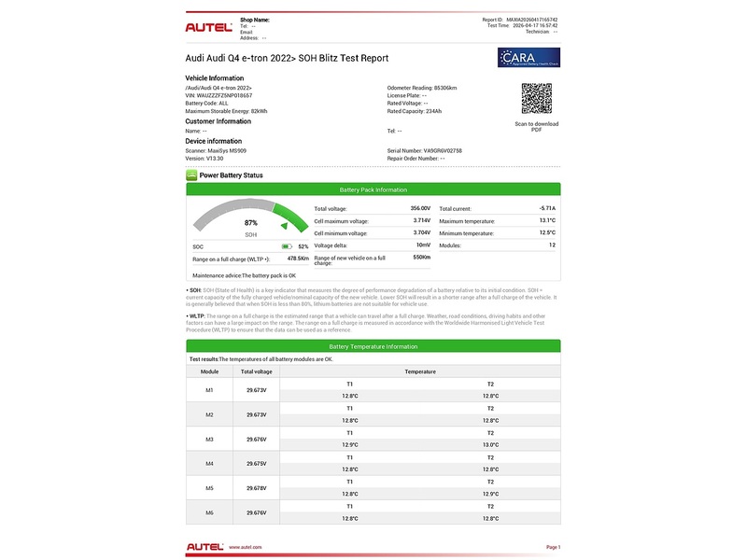The height and width of the screenshot is (560, 747).
Task: Click the Total voltage 356.00V value
Action: pos(420,208)
